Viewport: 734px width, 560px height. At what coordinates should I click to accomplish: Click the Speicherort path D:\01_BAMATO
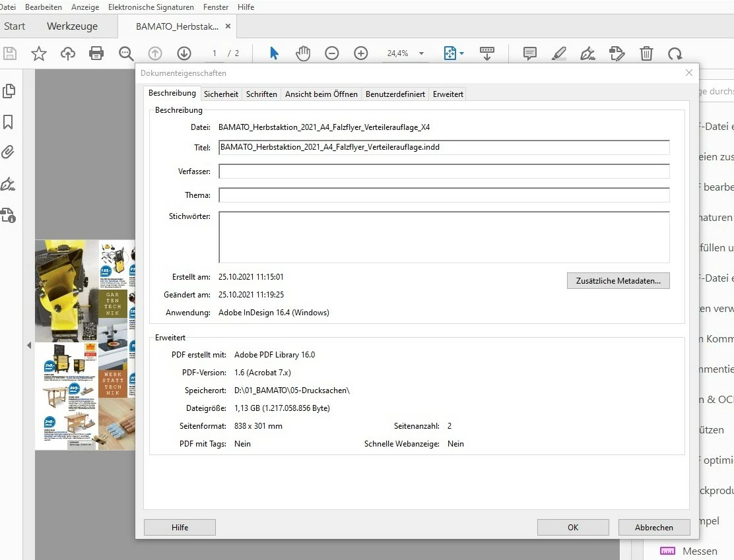click(x=292, y=390)
